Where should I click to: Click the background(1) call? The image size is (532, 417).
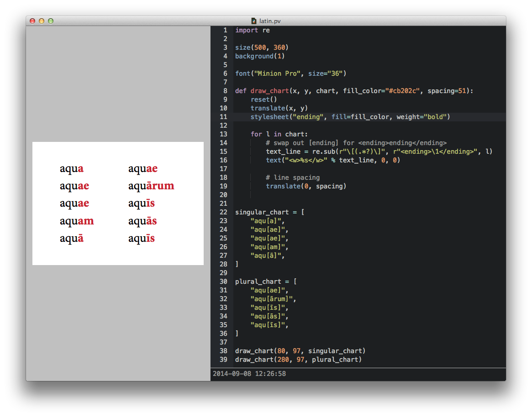(x=260, y=56)
